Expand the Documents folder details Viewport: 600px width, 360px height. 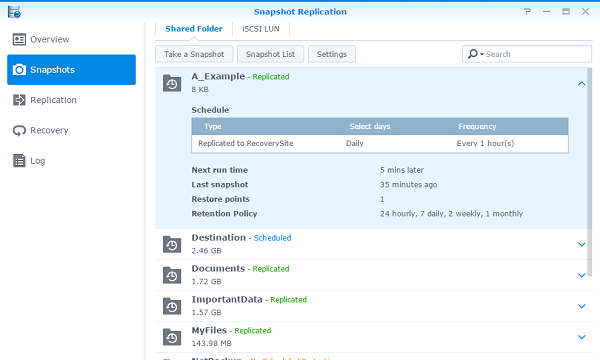click(x=582, y=275)
